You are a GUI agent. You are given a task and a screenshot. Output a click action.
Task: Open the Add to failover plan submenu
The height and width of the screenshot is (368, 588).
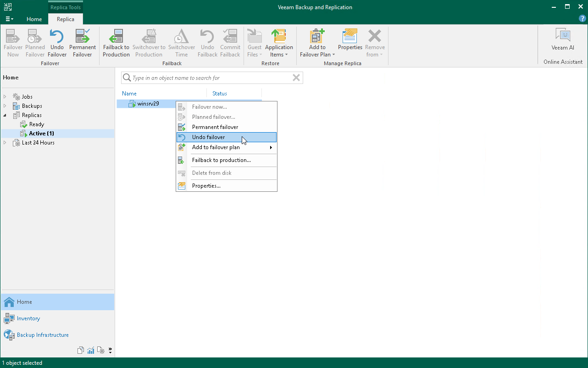coord(227,147)
